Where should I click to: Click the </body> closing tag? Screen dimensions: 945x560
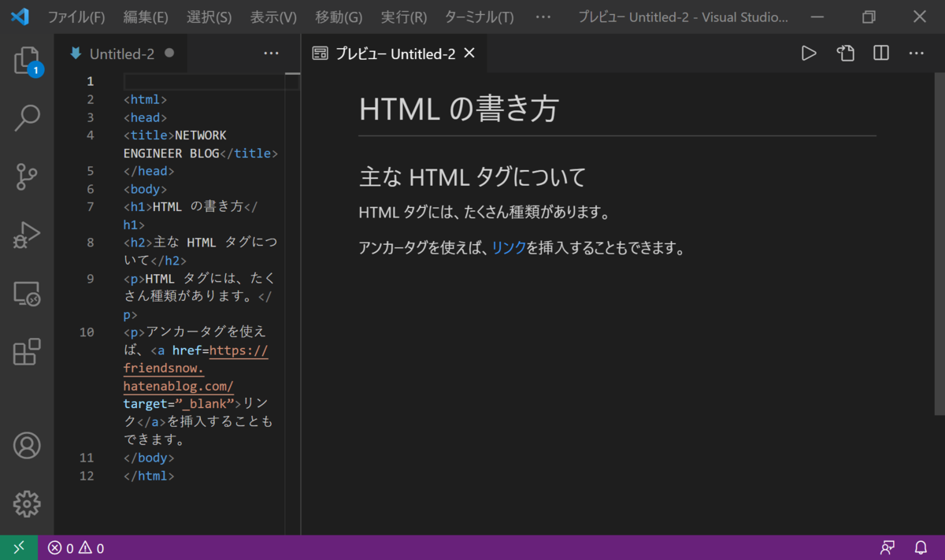(x=149, y=458)
